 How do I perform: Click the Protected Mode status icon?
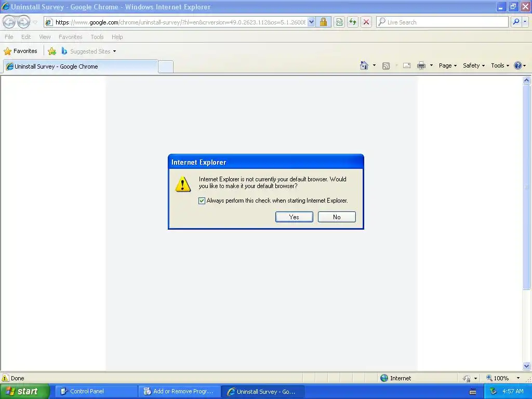pos(467,378)
